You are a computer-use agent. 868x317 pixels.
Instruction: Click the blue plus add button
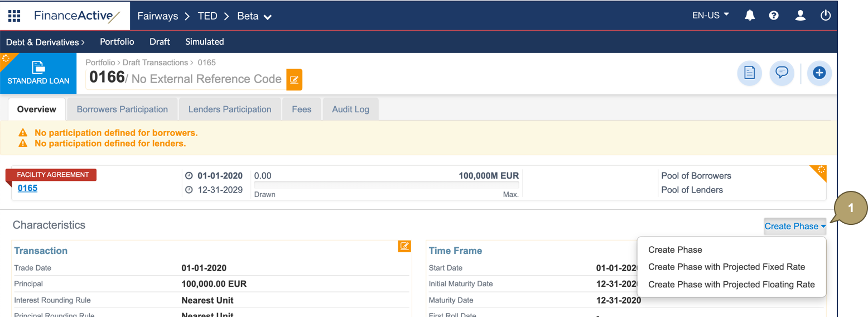(819, 73)
